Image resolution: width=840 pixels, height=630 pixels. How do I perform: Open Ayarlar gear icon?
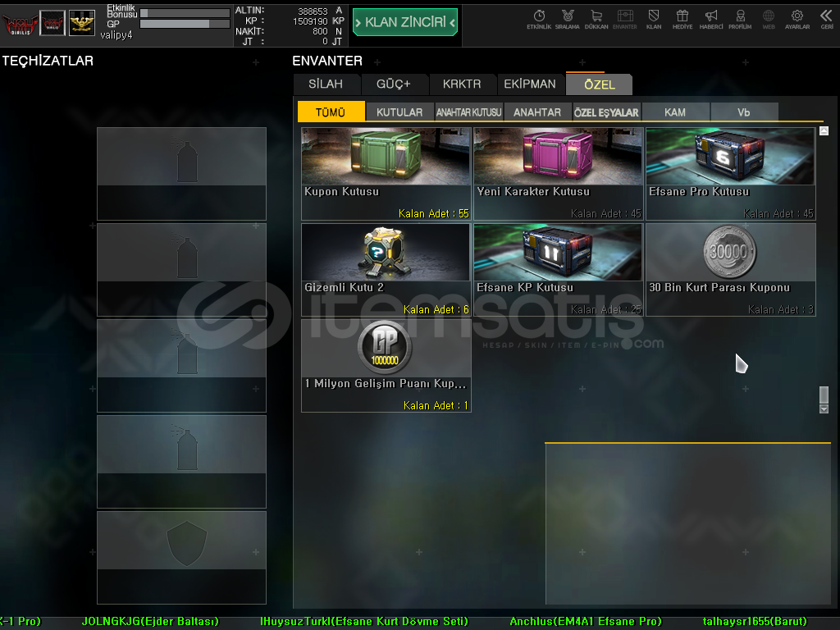tap(797, 20)
